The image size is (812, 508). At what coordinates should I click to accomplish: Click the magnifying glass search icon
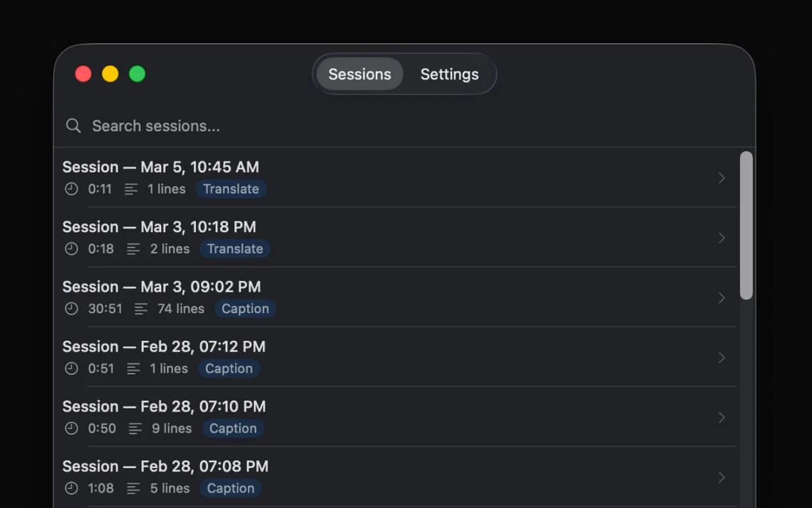click(x=73, y=125)
